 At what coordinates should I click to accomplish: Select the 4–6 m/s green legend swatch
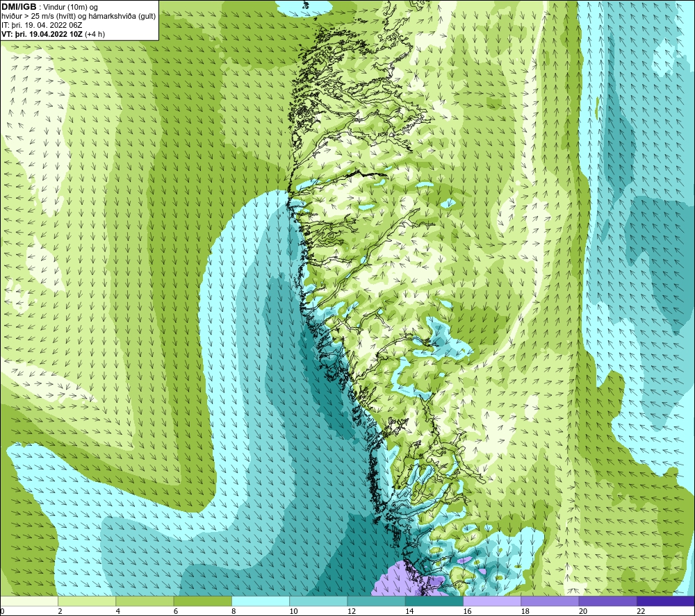coord(145,601)
